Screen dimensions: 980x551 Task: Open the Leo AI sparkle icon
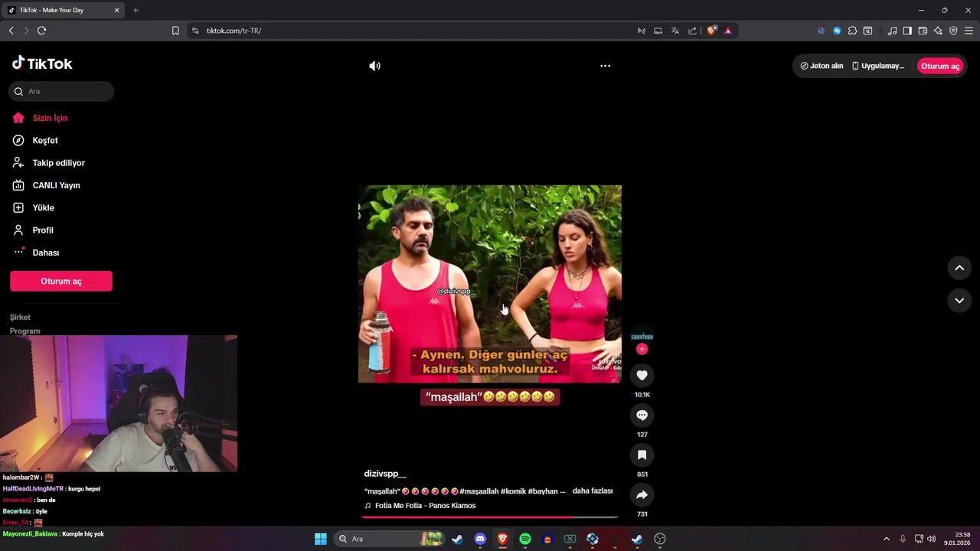pos(938,31)
